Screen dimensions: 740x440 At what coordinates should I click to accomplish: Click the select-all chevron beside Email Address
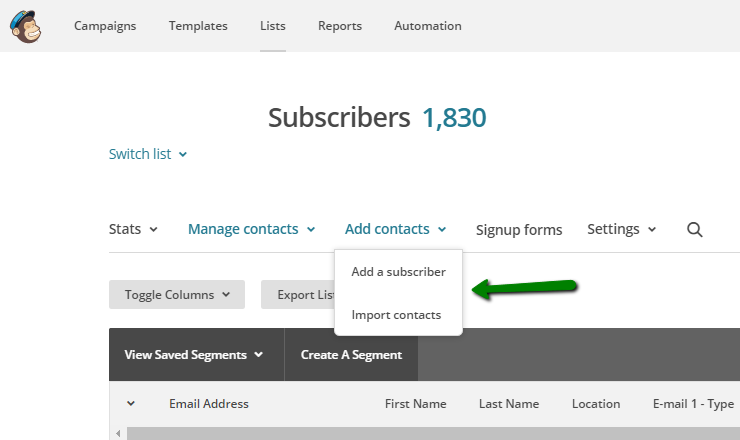click(x=131, y=404)
